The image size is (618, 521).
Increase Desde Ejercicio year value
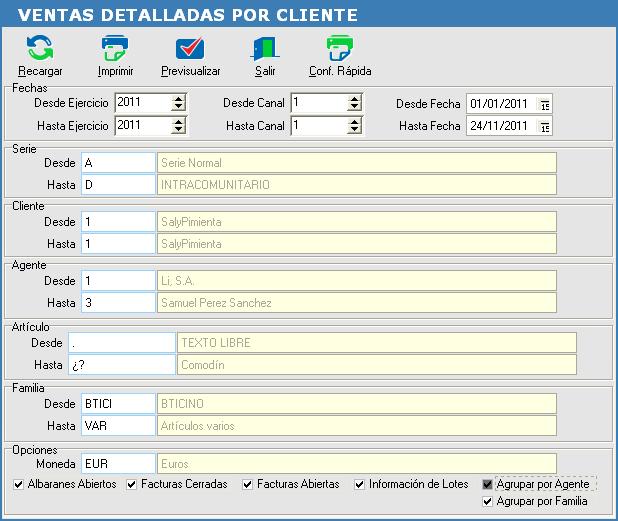(x=179, y=99)
